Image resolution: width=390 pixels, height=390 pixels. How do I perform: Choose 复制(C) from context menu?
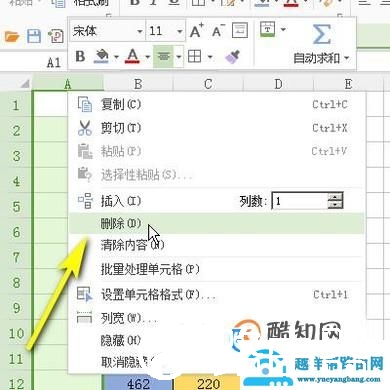[217, 105]
